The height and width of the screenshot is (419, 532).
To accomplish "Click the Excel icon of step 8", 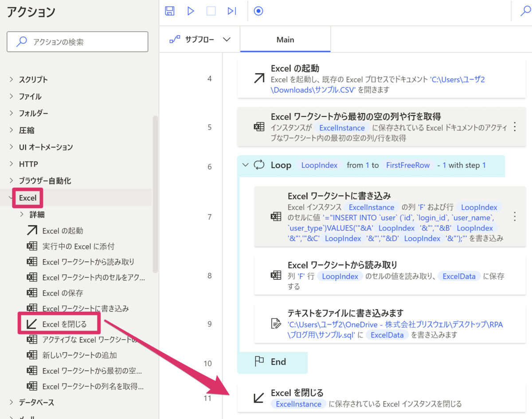I will [276, 275].
